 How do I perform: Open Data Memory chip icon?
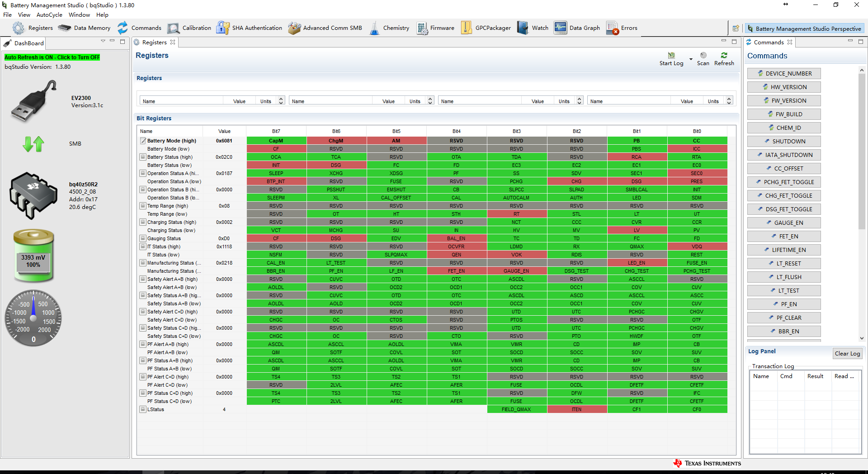pos(64,28)
